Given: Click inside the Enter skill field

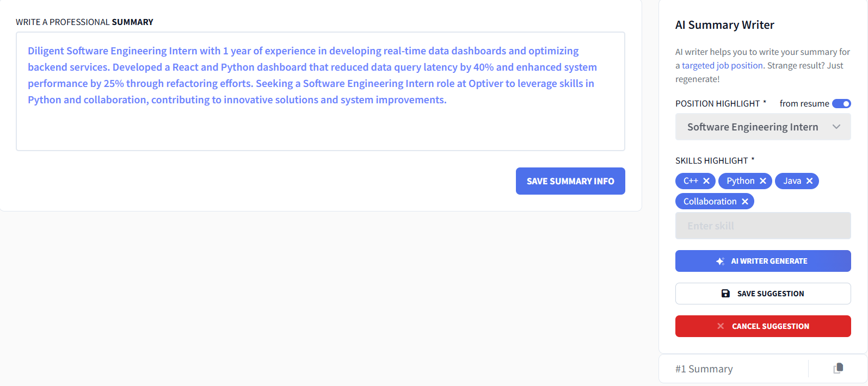Looking at the screenshot, I should coord(762,225).
